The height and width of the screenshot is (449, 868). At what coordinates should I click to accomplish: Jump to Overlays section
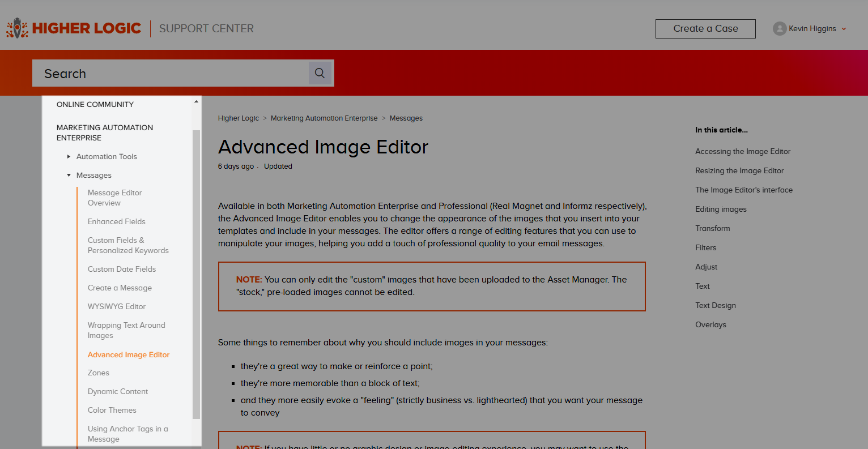click(x=710, y=324)
